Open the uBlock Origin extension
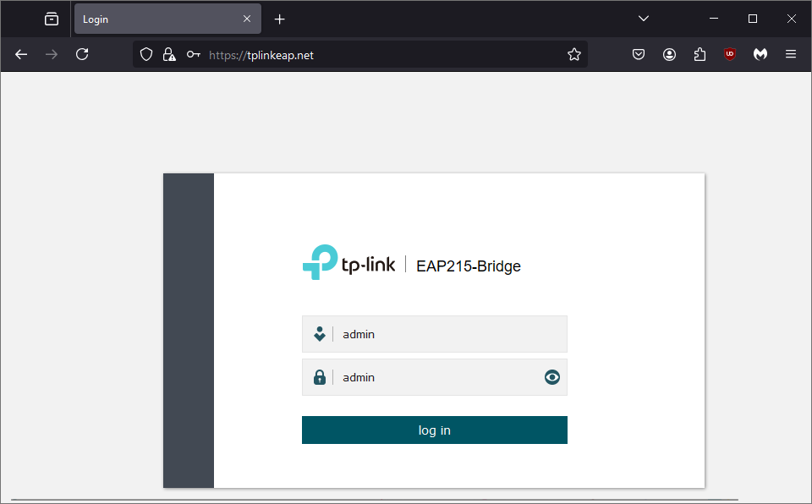Screen dimensions: 812x504 (x=730, y=54)
